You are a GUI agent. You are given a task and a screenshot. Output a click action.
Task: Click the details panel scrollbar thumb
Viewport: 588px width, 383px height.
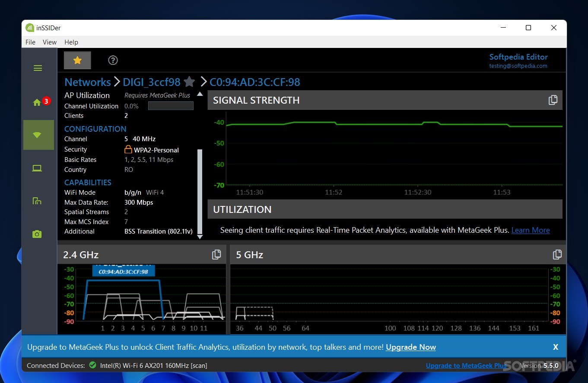[200, 191]
